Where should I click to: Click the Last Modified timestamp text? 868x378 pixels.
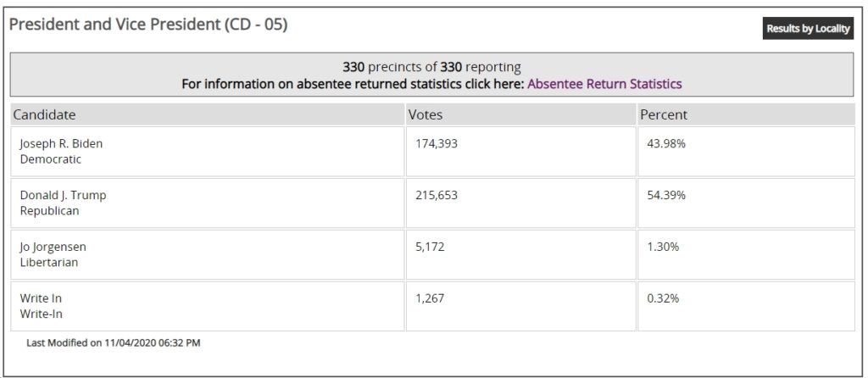tap(114, 343)
